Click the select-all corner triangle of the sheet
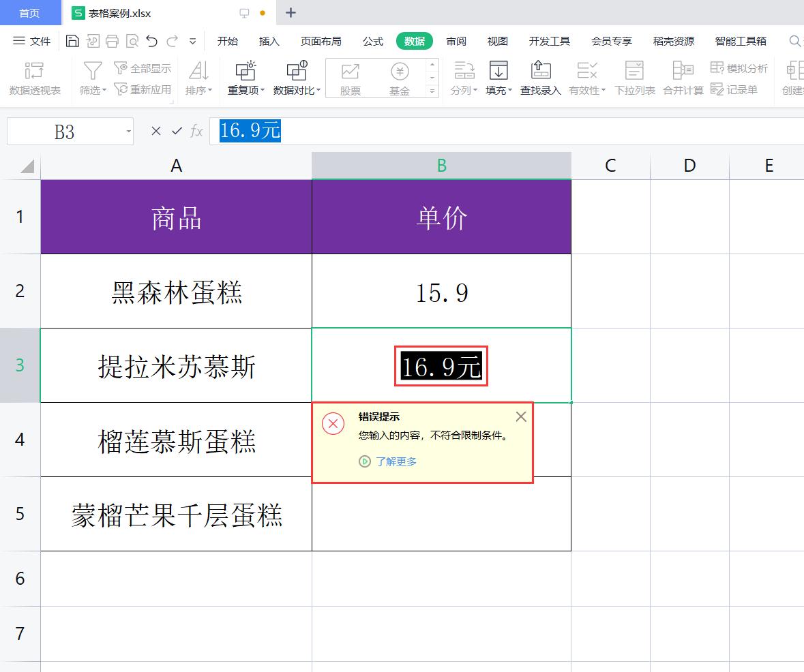Image resolution: width=804 pixels, height=672 pixels. [x=27, y=166]
